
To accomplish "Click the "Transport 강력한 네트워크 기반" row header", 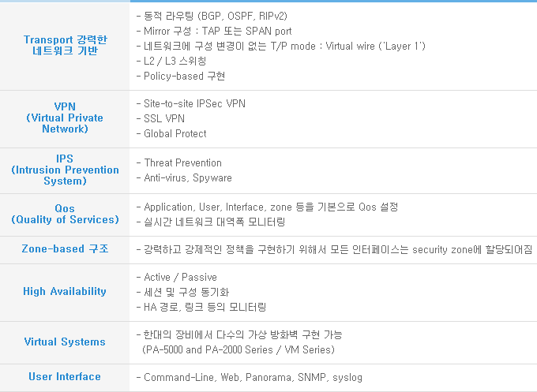I will (x=65, y=45).
